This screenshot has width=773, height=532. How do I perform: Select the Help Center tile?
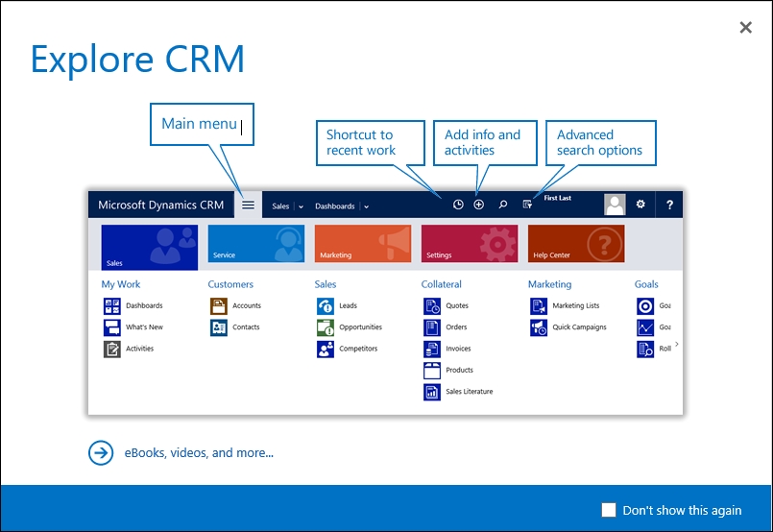576,244
